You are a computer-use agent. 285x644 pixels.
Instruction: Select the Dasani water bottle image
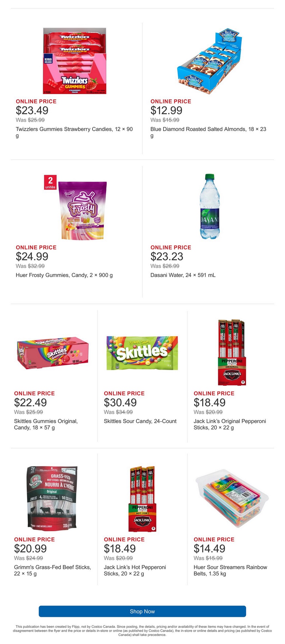point(210,207)
